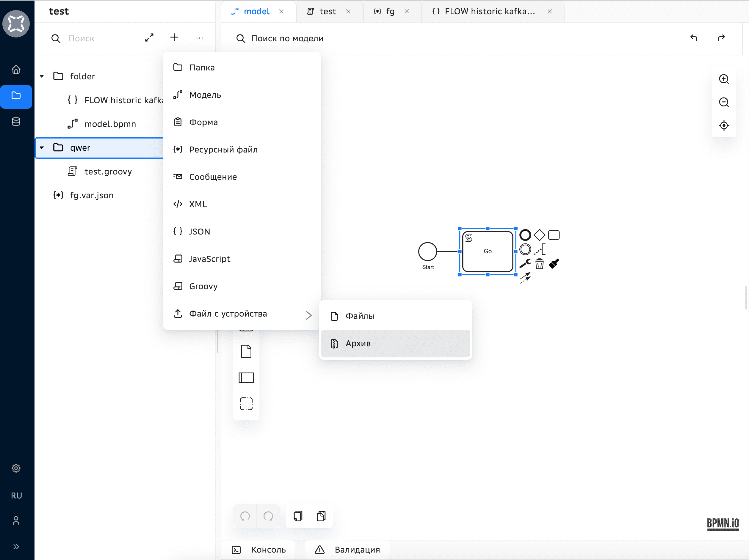The image size is (749, 560).
Task: Select Groovy in create menu
Action: pyautogui.click(x=203, y=286)
